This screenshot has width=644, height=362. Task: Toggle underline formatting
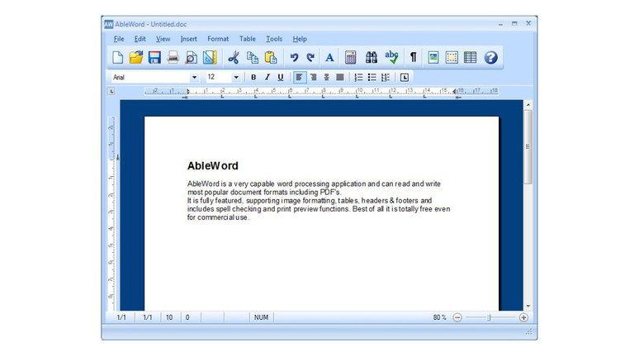[x=281, y=78]
